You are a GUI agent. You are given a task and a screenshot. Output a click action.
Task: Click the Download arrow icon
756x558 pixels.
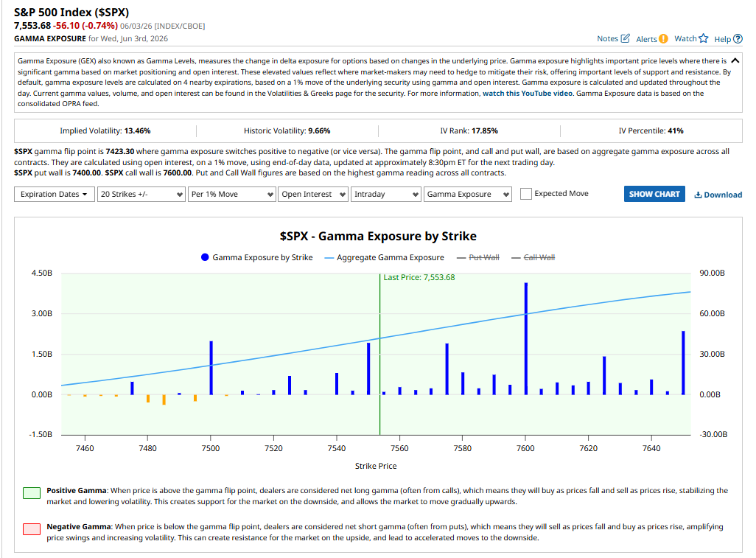click(698, 195)
